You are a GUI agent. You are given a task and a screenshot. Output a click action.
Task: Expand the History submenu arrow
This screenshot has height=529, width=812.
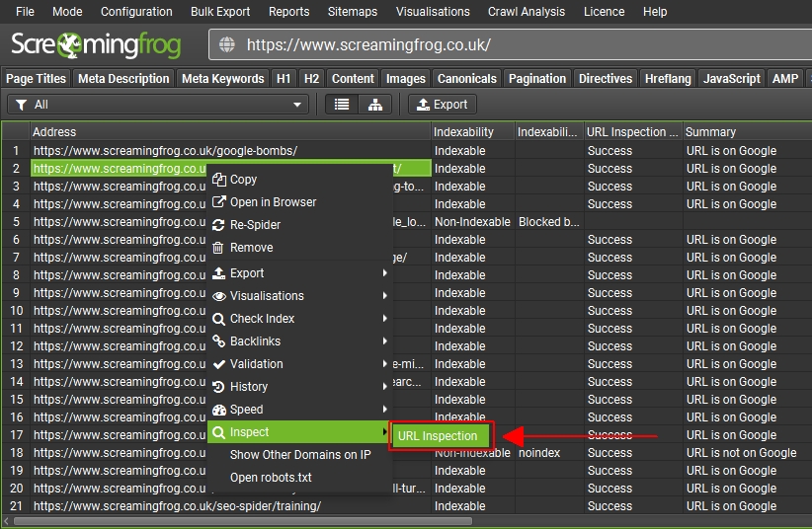tap(385, 387)
